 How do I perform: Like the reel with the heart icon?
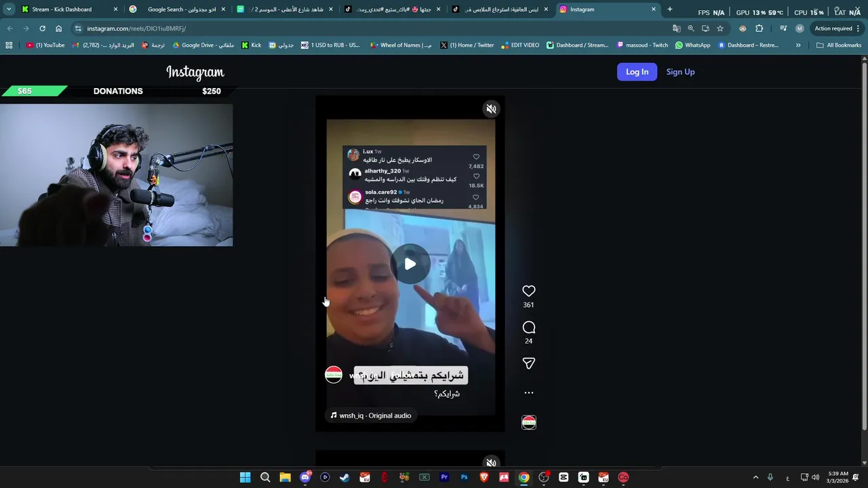coord(528,291)
